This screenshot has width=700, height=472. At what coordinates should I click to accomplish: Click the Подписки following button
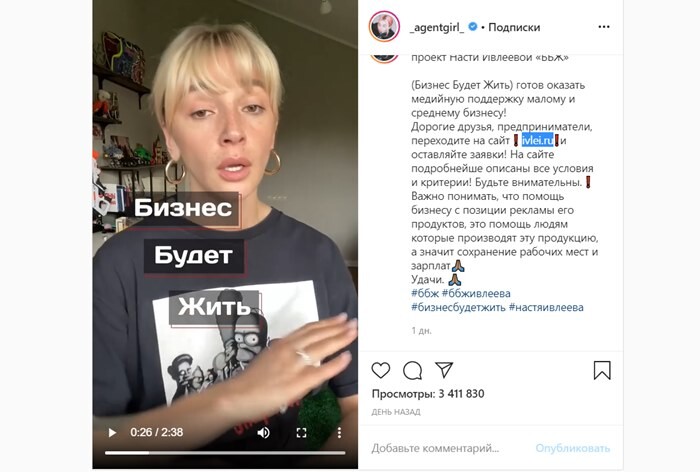[x=514, y=27]
